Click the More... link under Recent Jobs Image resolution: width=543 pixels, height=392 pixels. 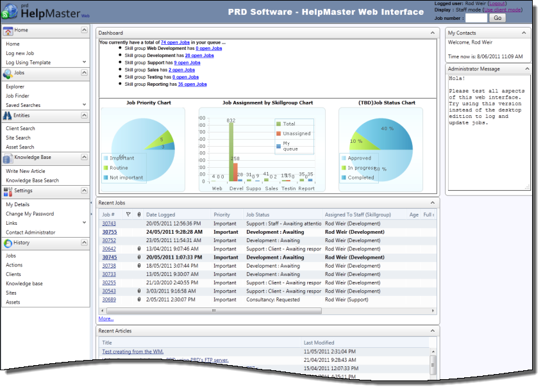pyautogui.click(x=106, y=318)
